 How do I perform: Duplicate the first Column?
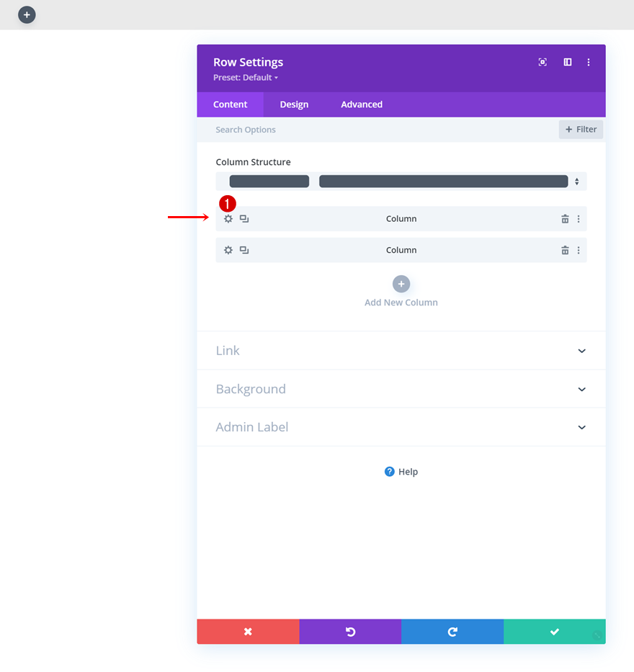click(244, 219)
